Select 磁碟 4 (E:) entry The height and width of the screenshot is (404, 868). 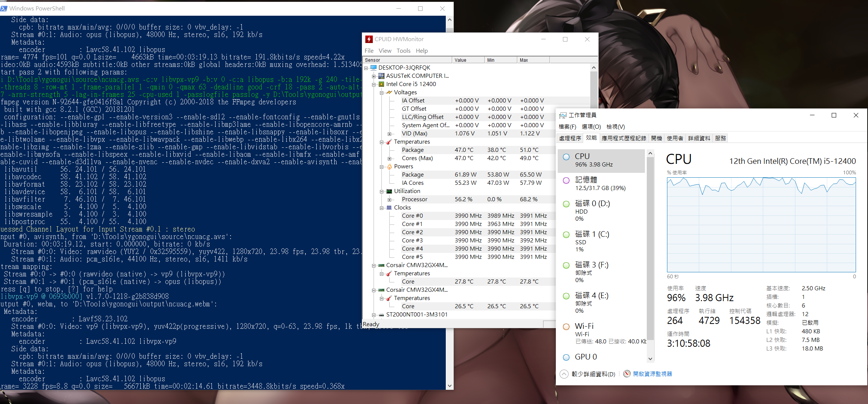(601, 303)
